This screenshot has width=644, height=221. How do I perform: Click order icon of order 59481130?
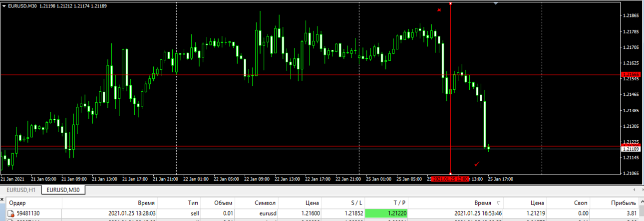[10, 214]
